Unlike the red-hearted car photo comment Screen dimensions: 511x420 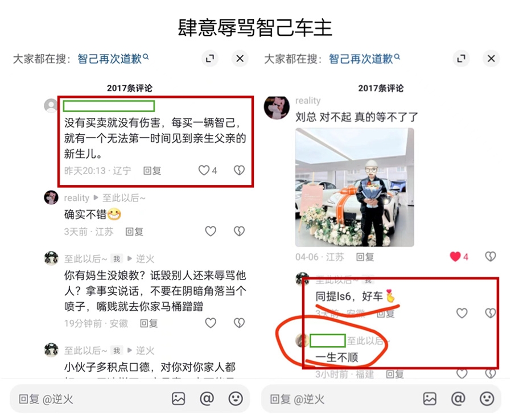click(455, 257)
